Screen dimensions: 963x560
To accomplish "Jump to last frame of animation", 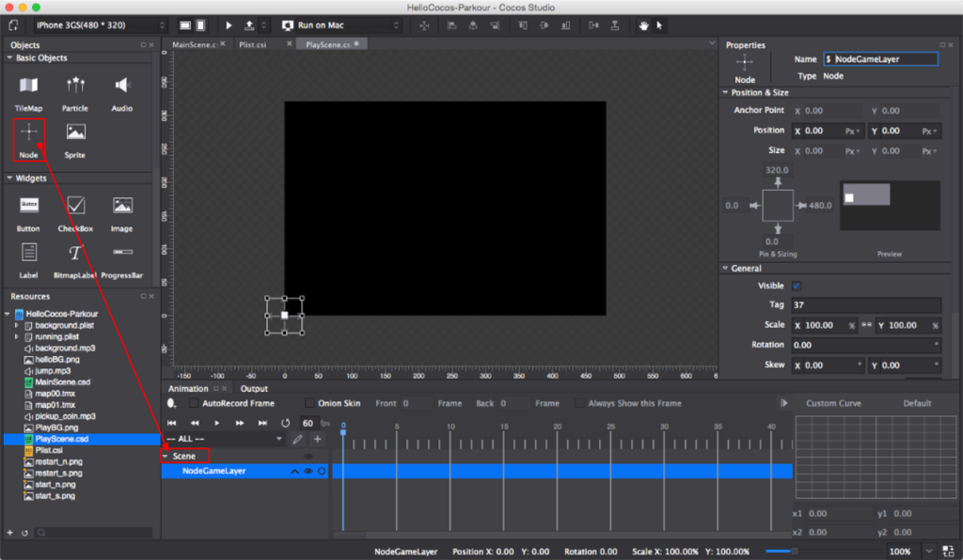I will pyautogui.click(x=262, y=423).
